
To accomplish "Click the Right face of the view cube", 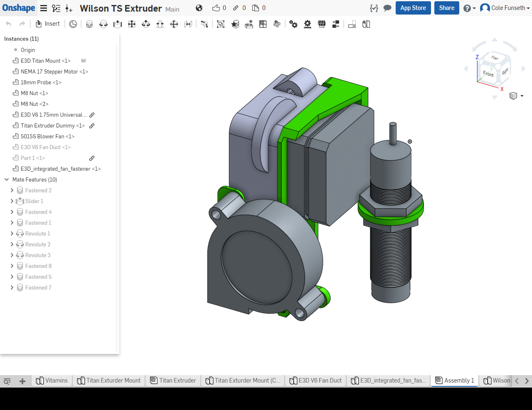I will click(x=505, y=72).
